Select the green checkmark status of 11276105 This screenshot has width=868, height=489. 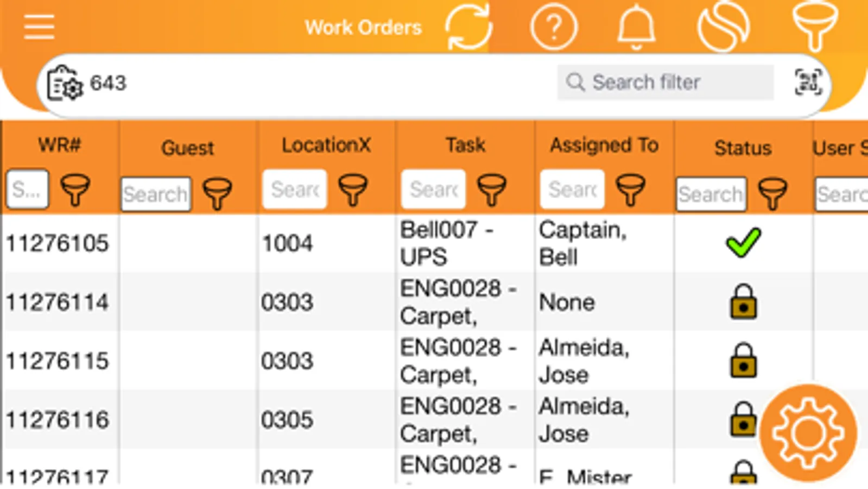[743, 242]
